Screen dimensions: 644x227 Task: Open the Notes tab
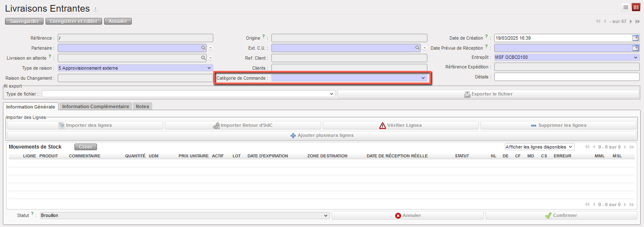(x=142, y=106)
